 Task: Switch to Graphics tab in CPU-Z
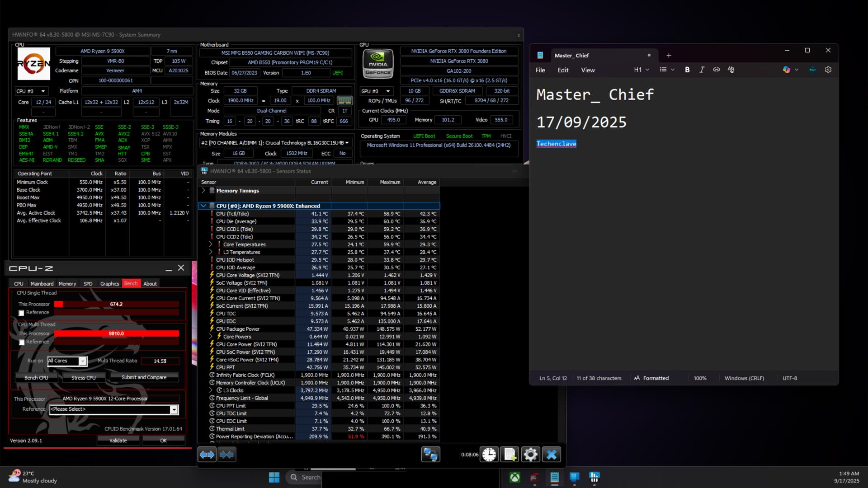click(x=109, y=284)
